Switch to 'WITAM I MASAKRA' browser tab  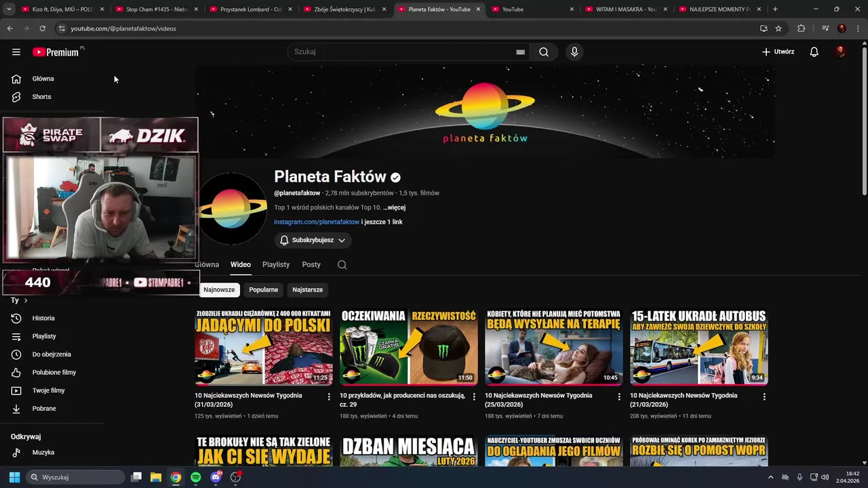(625, 9)
